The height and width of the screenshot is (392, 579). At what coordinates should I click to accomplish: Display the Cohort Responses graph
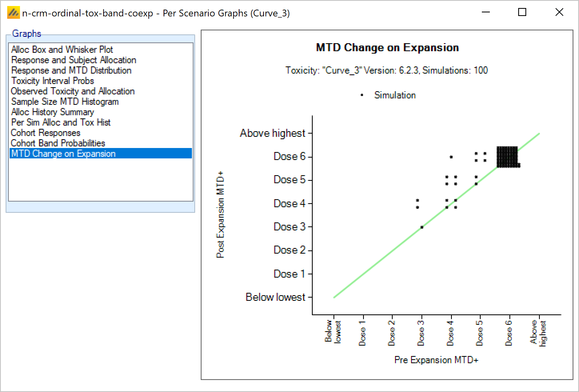[46, 133]
